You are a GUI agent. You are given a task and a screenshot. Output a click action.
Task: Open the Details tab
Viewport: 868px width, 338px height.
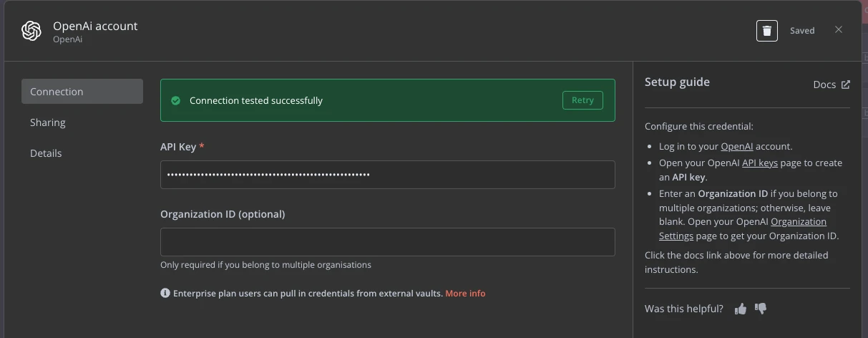click(x=46, y=153)
